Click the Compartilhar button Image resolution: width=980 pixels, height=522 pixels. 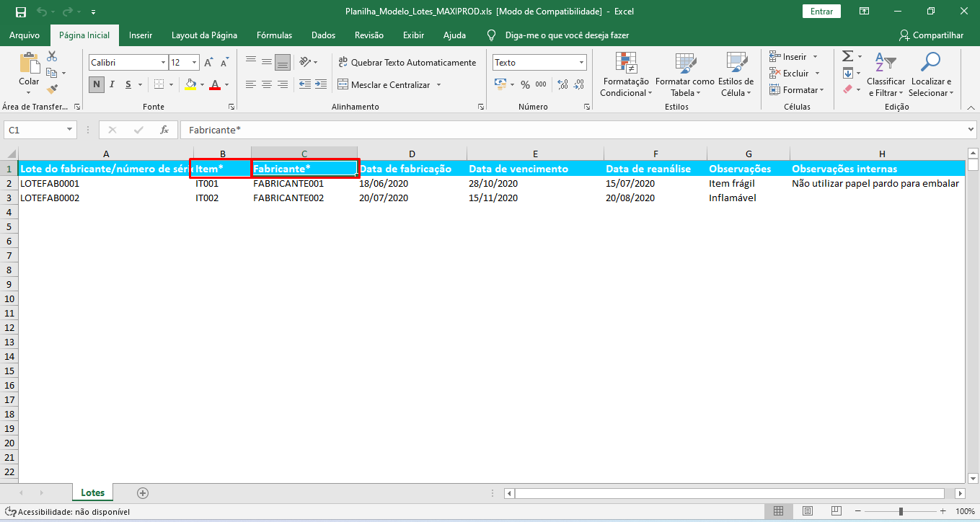tap(931, 35)
